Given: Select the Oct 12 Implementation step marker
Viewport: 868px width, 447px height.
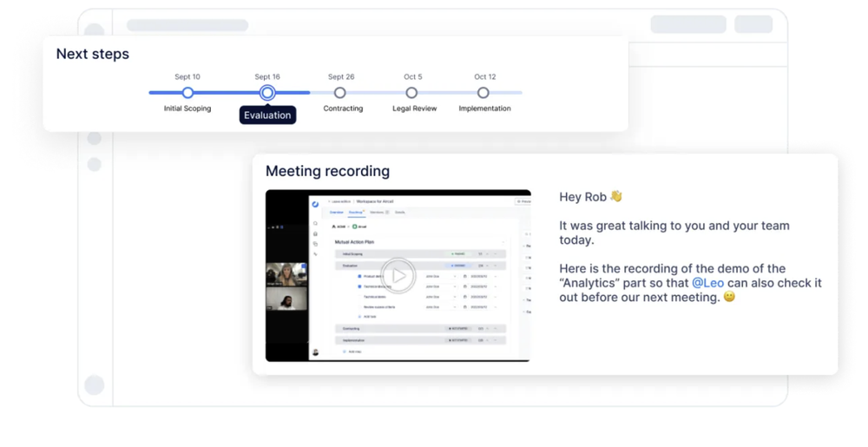Looking at the screenshot, I should point(483,92).
